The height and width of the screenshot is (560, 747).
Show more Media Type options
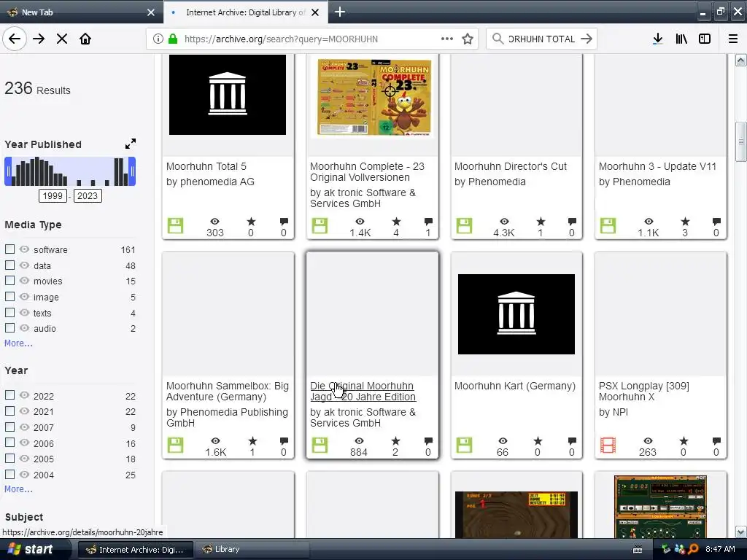(x=18, y=343)
